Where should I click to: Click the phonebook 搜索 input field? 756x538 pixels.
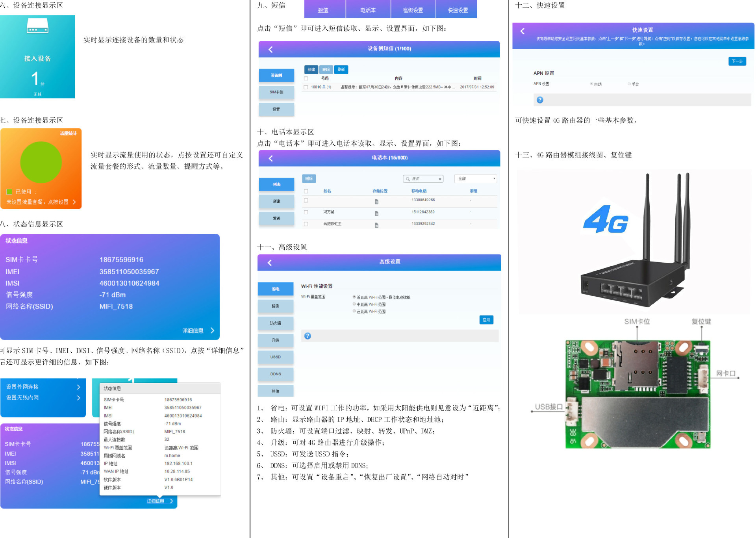(423, 179)
